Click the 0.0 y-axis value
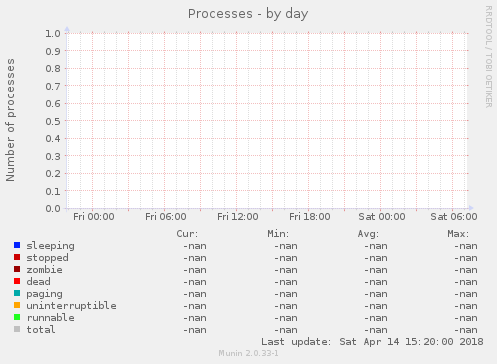This screenshot has height=364, width=497. point(53,209)
